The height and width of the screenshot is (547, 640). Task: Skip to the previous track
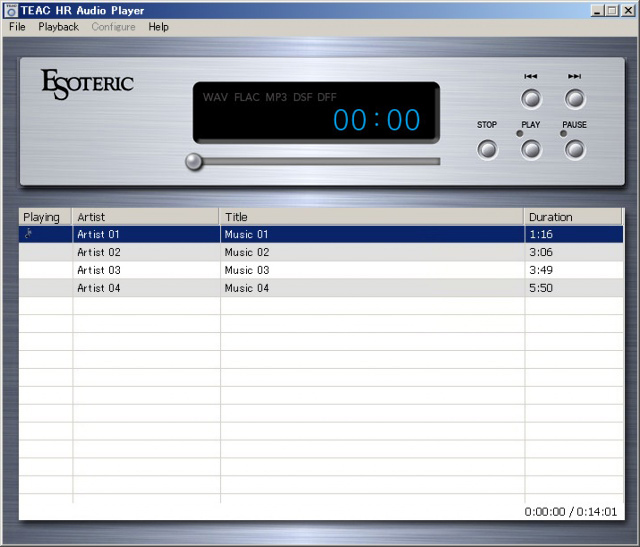(x=531, y=99)
